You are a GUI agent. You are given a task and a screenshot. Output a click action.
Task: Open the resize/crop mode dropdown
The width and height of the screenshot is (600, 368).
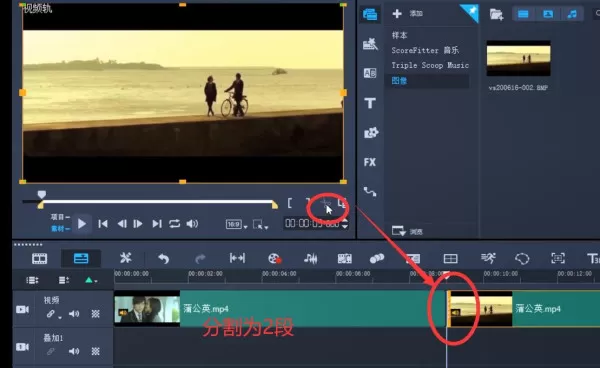260,225
